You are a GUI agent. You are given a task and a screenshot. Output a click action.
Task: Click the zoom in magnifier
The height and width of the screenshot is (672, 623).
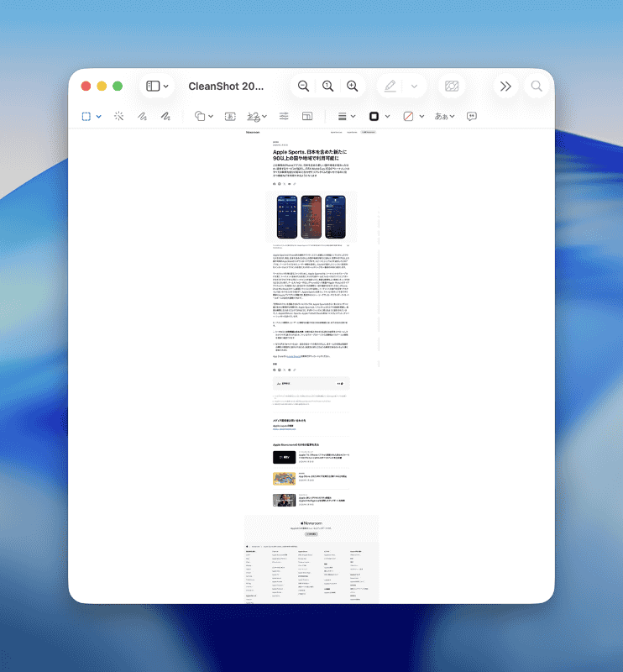click(x=352, y=87)
